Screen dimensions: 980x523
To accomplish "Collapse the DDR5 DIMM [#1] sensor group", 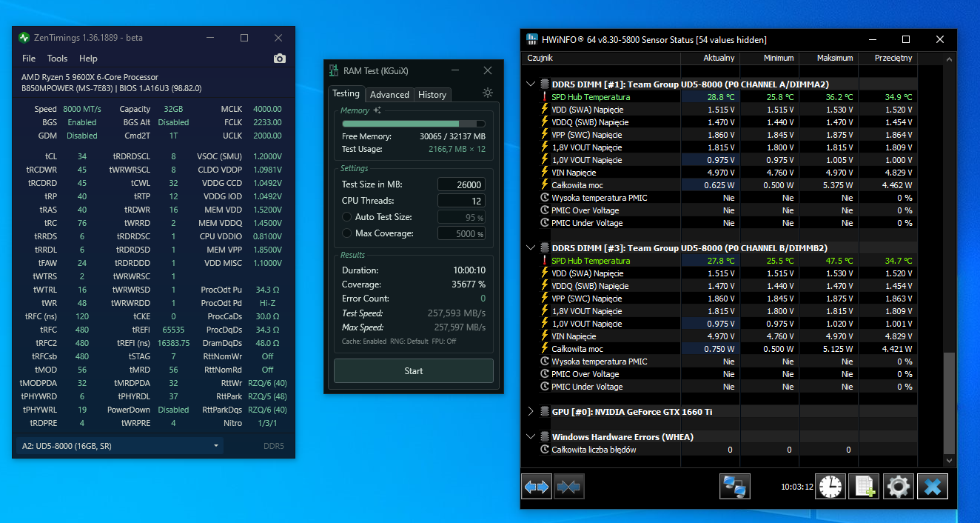I will pos(531,84).
